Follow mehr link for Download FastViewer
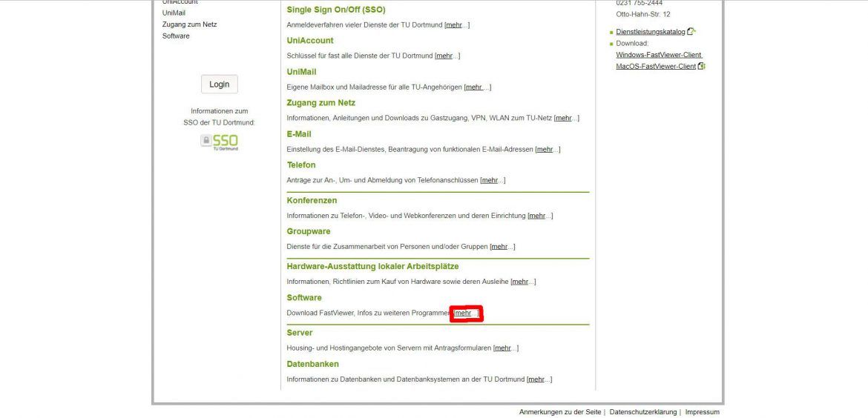The width and height of the screenshot is (868, 418). pos(464,313)
